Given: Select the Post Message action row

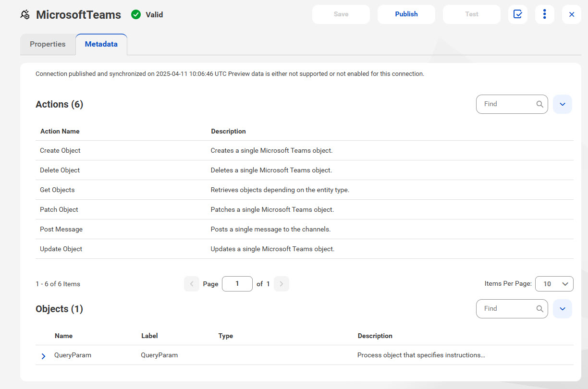Looking at the screenshot, I should (305, 229).
